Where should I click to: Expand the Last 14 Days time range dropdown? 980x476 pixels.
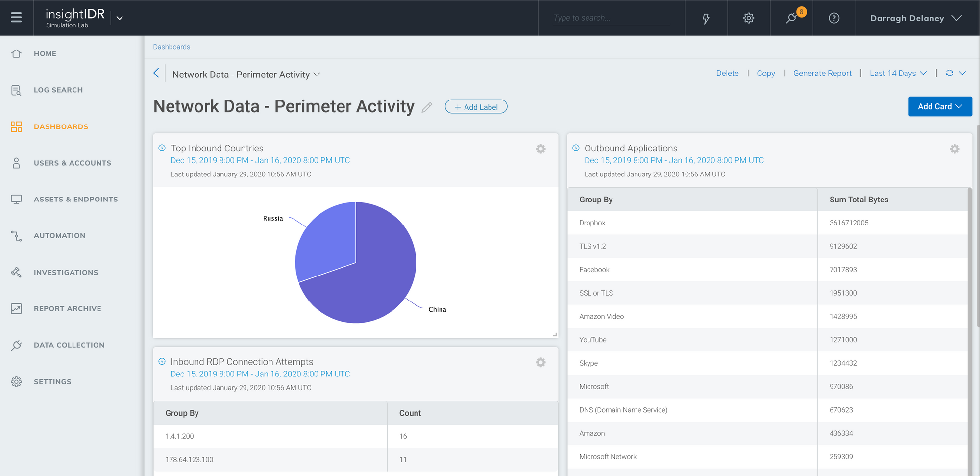tap(898, 73)
